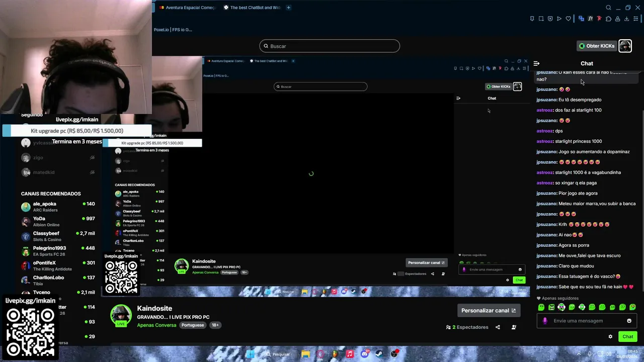
Task: Click the share icon beside Espectadores
Action: [498, 327]
